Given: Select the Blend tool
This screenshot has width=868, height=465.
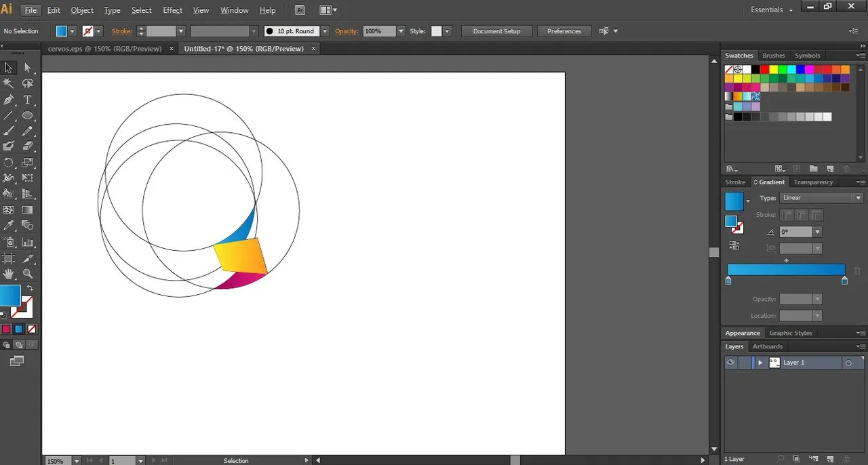Looking at the screenshot, I should (28, 226).
